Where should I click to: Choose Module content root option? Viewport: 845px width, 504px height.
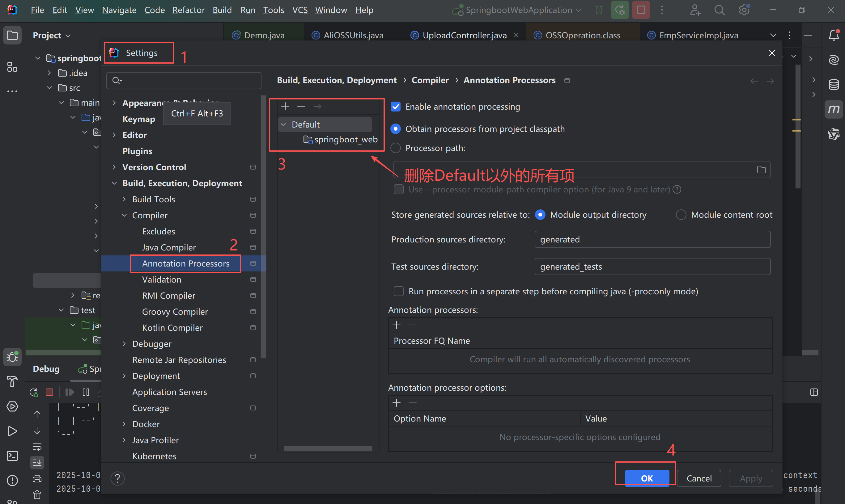681,214
